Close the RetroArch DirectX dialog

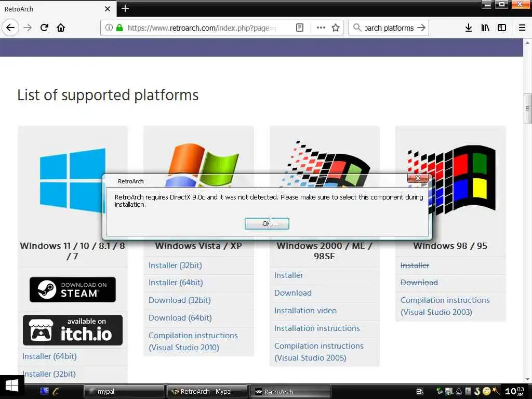pyautogui.click(x=418, y=178)
